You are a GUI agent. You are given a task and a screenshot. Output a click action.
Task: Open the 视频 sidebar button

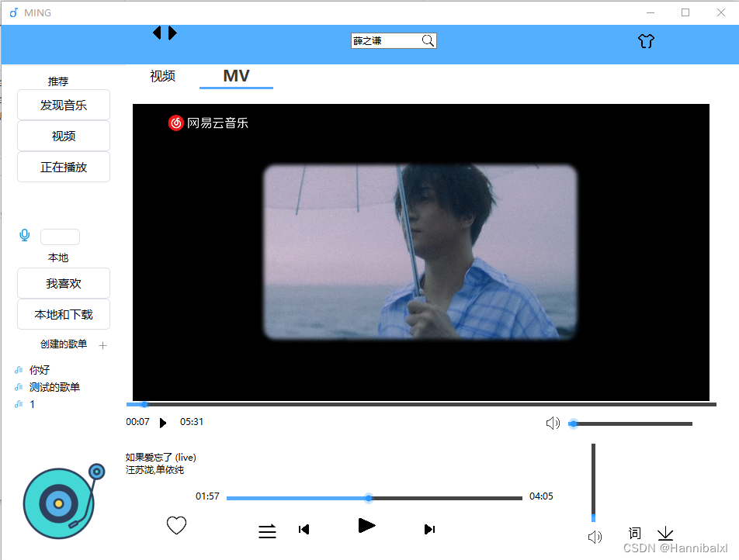[64, 136]
